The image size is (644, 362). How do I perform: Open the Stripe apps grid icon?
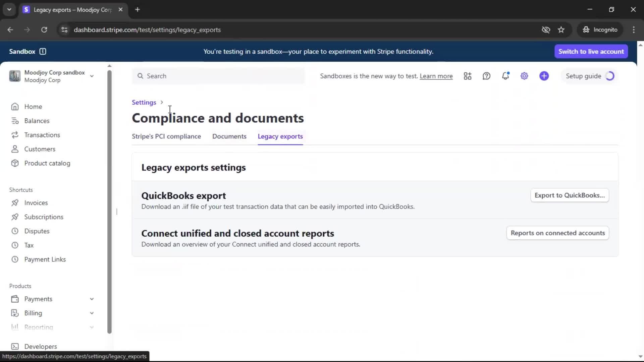[468, 76]
